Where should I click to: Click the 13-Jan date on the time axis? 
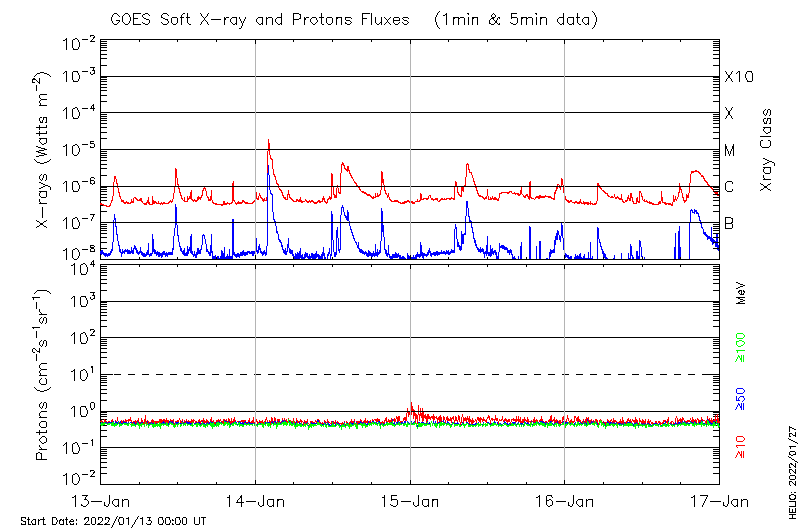101,500
